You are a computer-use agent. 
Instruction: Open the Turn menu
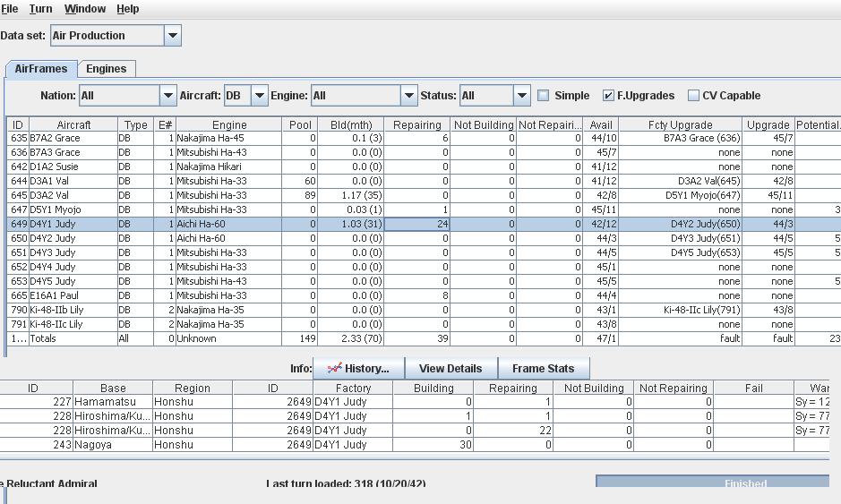(40, 9)
